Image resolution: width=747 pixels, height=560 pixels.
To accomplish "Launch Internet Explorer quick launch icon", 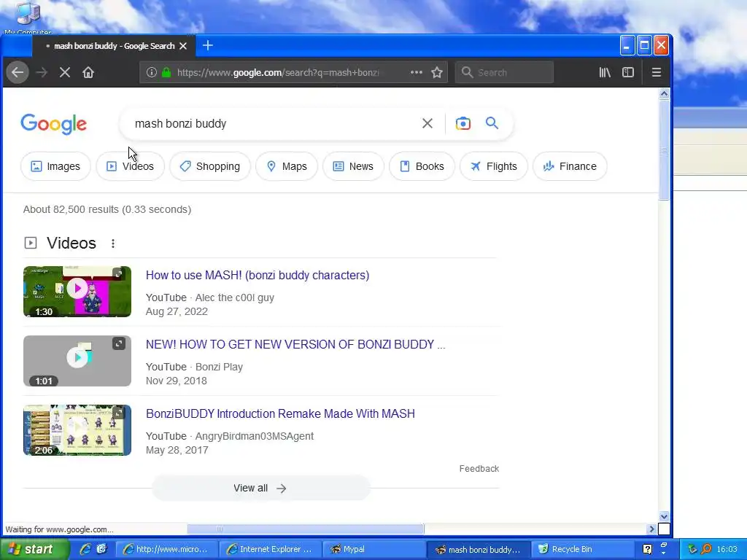I will point(85,549).
